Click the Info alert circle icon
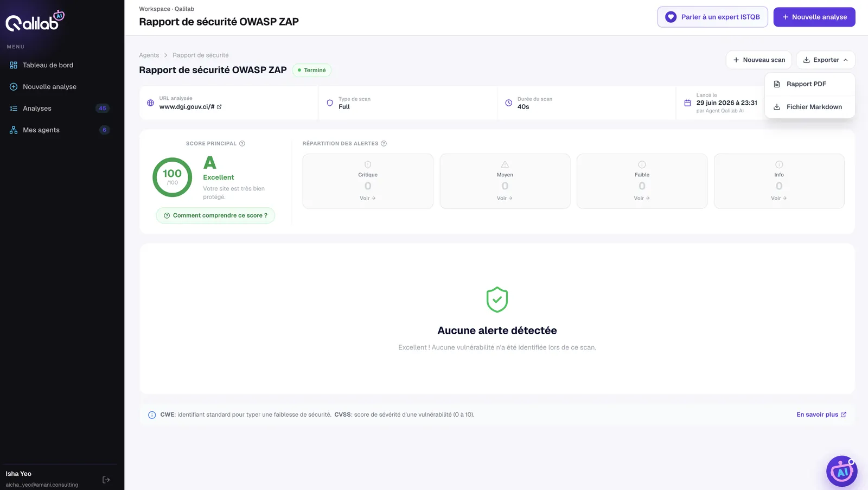This screenshot has width=868, height=490. tap(779, 164)
